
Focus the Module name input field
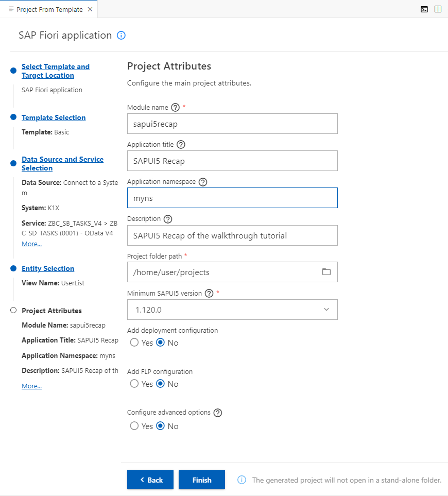232,124
